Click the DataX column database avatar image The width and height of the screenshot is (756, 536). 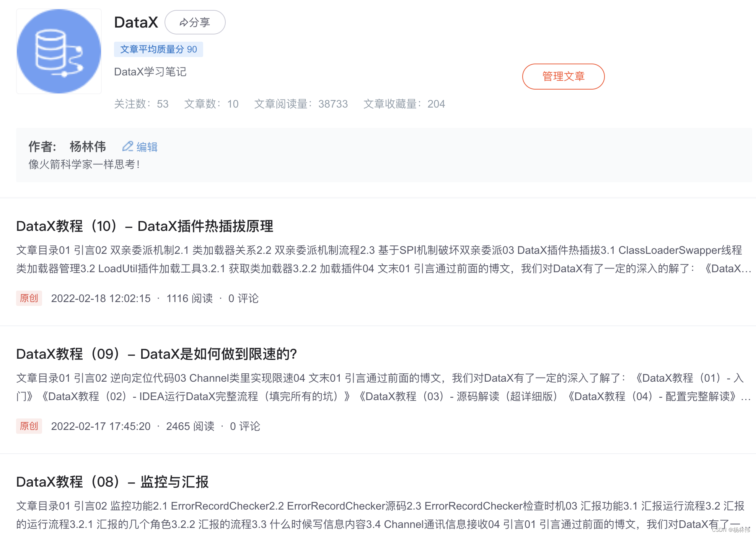pyautogui.click(x=59, y=51)
